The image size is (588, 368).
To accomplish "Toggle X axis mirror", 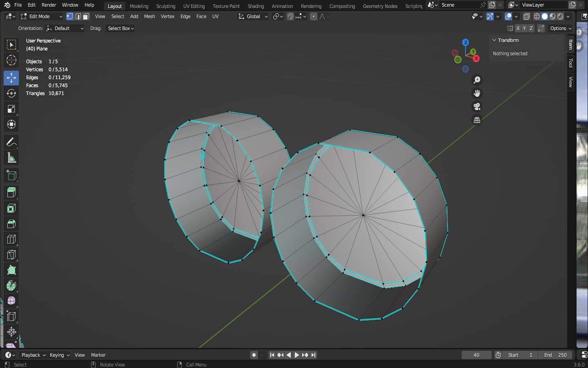I will pos(518,28).
